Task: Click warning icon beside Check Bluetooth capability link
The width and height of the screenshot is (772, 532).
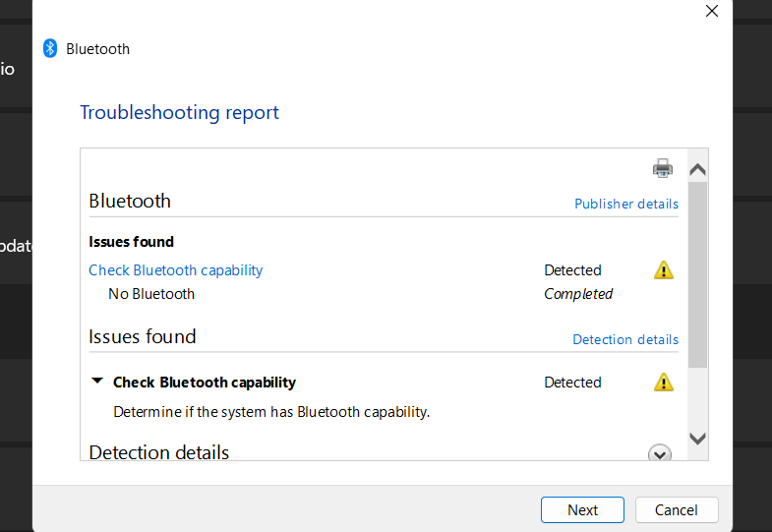Action: tap(664, 270)
